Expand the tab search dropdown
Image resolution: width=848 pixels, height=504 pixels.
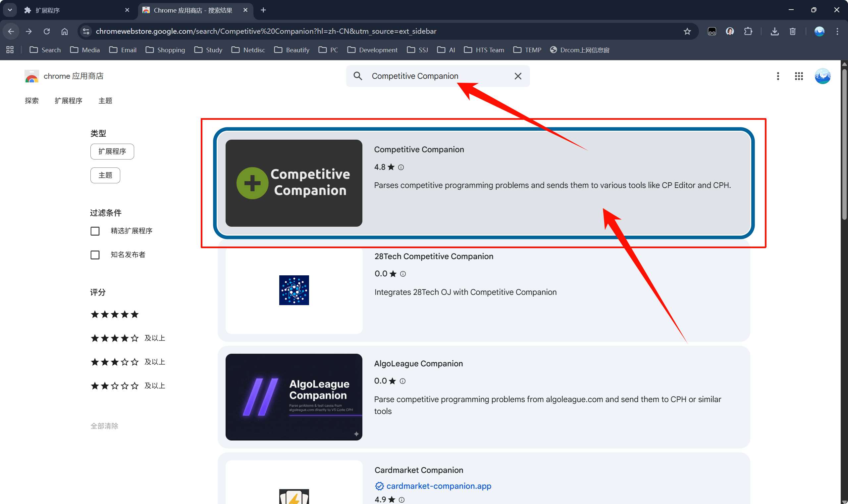click(10, 10)
